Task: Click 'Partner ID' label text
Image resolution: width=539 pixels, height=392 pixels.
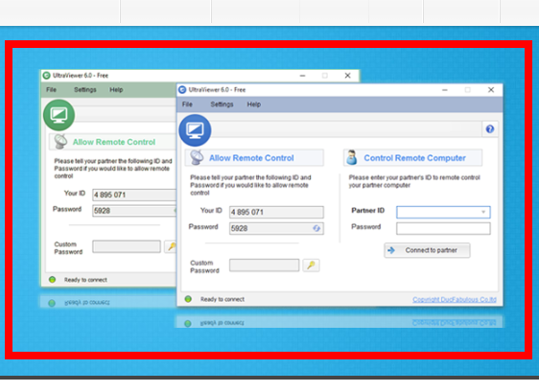Action: [x=368, y=210]
